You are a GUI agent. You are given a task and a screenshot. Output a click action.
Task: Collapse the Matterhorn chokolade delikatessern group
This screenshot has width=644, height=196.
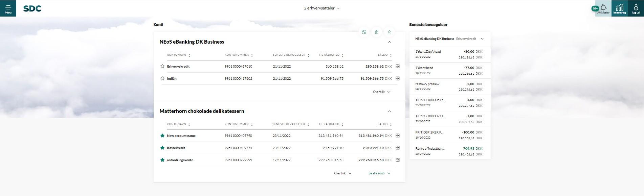[x=389, y=111]
